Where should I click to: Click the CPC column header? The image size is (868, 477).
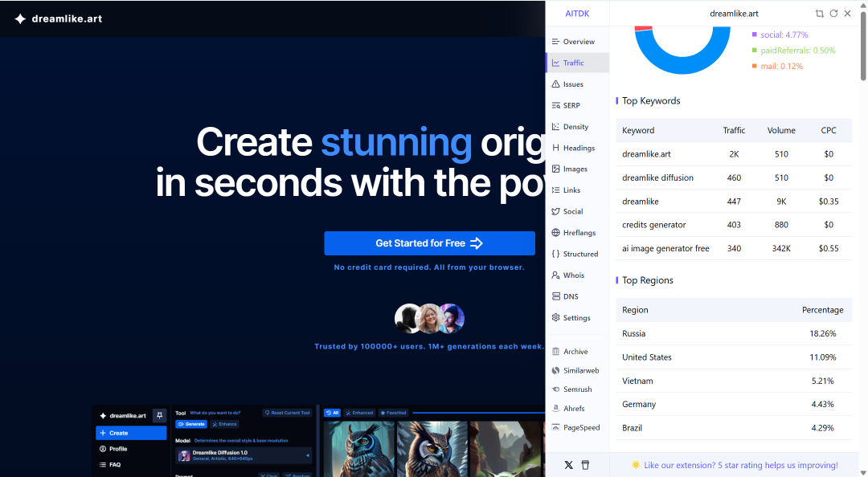tap(828, 131)
